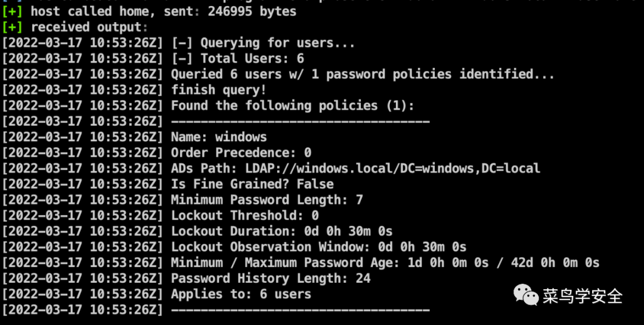Click the 'Minimum / Maximum Password Age' line
Screen dimensions: 644x325
[x=385, y=262]
